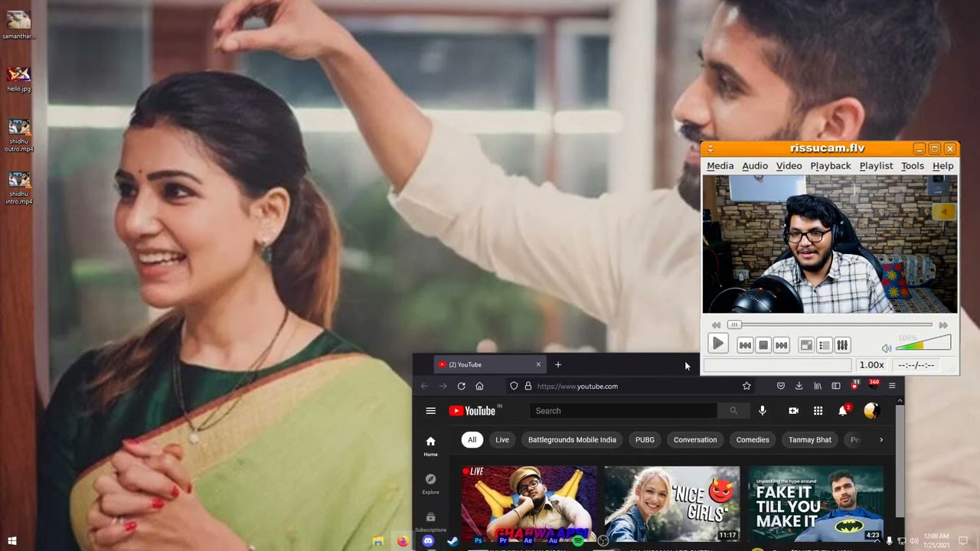
Task: Click VLC faster playback arrow
Action: point(943,325)
